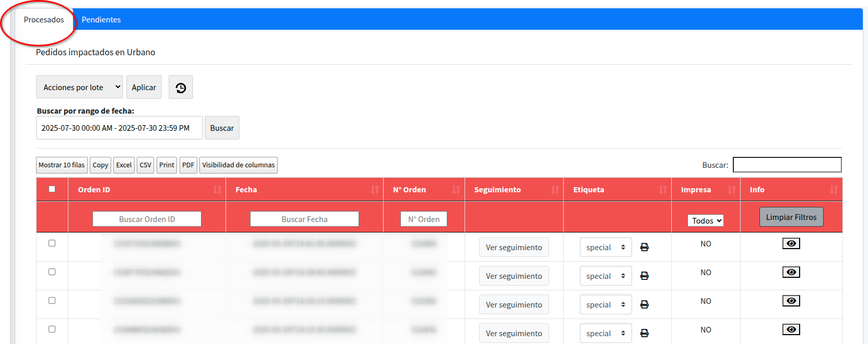Open the Acciones por lote dropdown

[79, 87]
